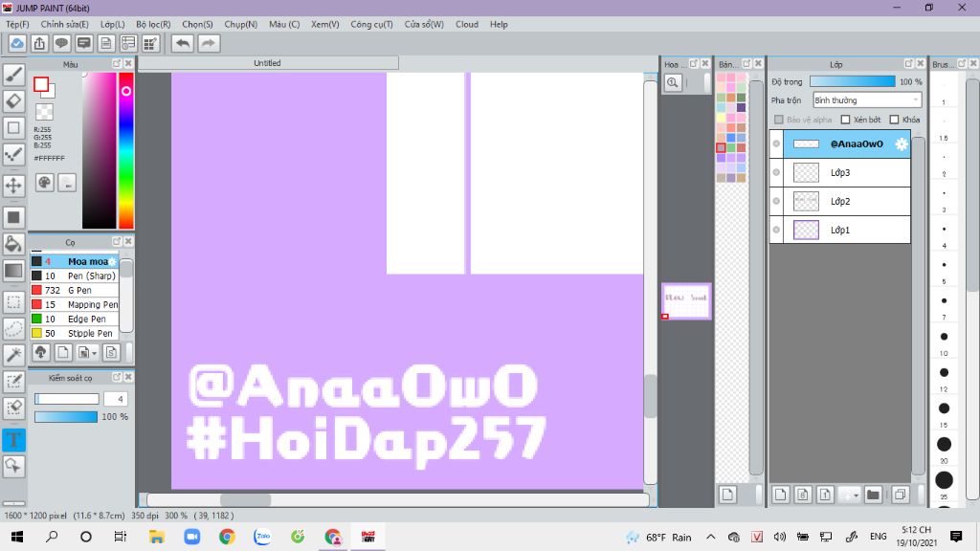Open File Explorer from the taskbar
Screen dimensions: 980x551
point(156,537)
